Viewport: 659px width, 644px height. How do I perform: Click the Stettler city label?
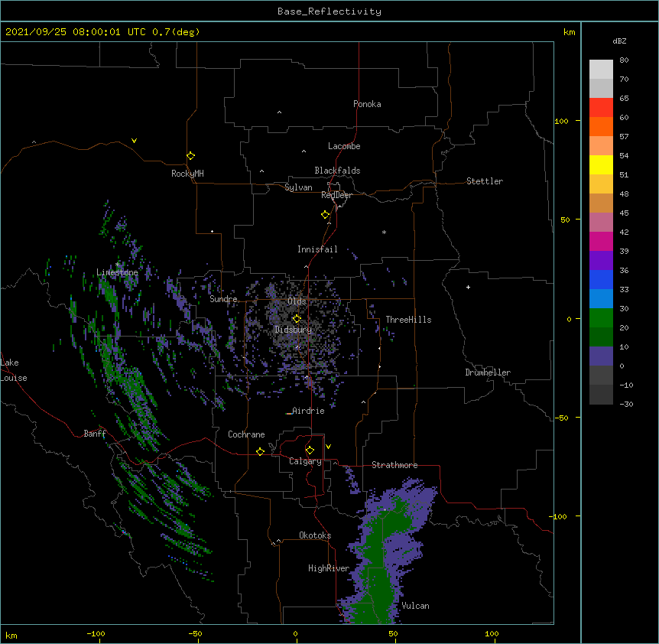coord(485,181)
